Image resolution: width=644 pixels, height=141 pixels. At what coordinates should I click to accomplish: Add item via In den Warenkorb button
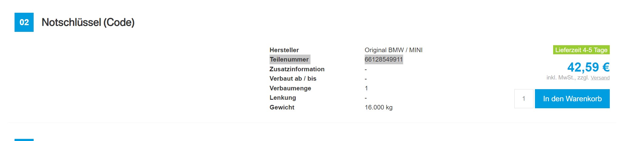click(x=572, y=99)
